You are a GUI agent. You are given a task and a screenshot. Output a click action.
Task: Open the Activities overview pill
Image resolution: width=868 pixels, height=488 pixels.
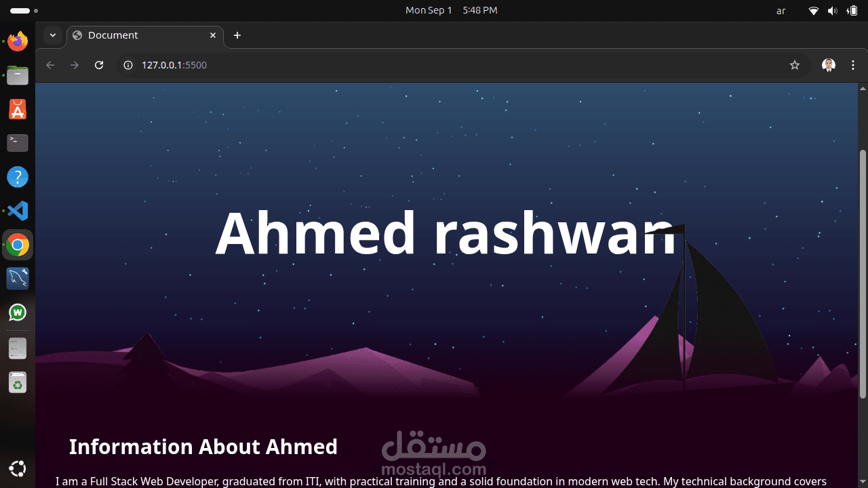(24, 11)
